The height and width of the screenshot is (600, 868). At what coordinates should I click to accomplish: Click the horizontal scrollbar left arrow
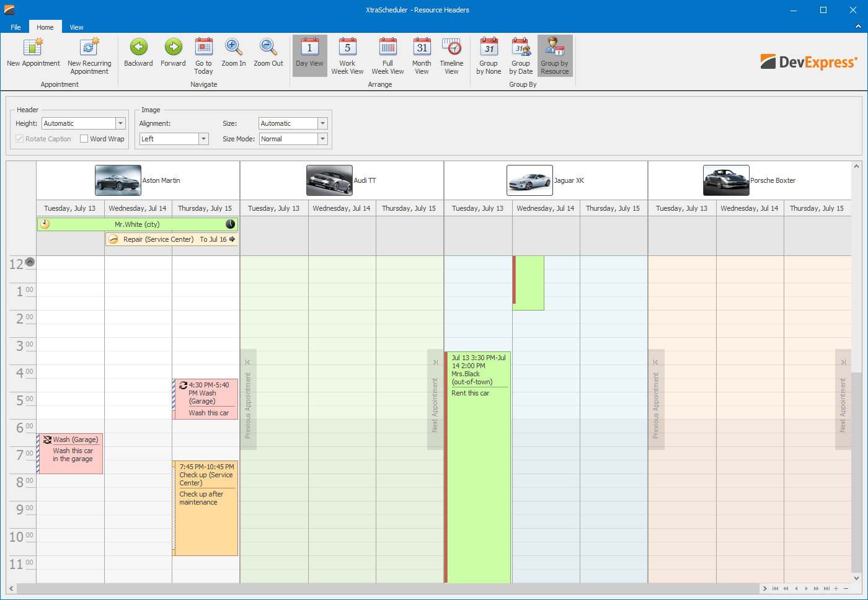[x=11, y=589]
